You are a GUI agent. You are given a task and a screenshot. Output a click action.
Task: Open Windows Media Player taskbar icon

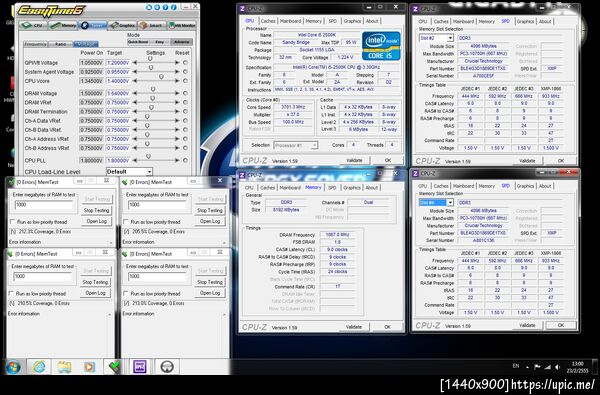coord(89,367)
